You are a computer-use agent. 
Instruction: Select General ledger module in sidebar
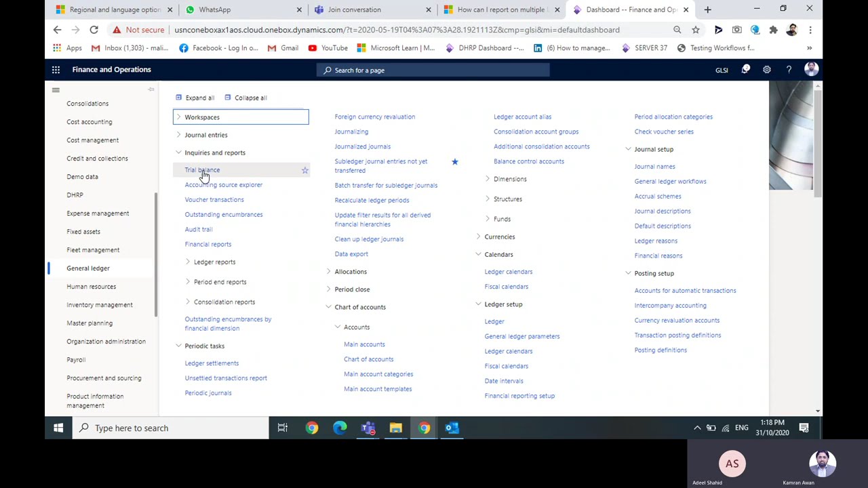pos(88,268)
